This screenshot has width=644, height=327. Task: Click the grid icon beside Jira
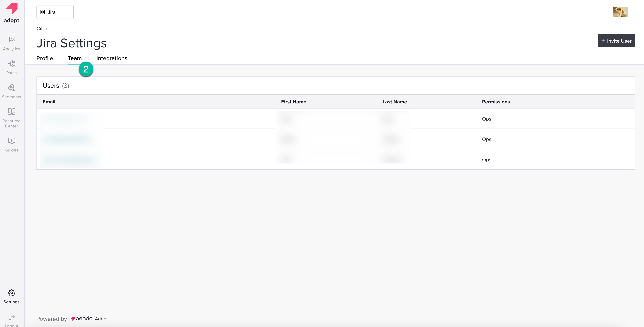(43, 12)
